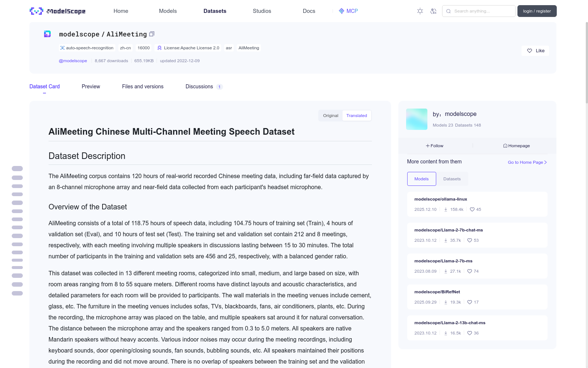Like this dataset

click(535, 51)
